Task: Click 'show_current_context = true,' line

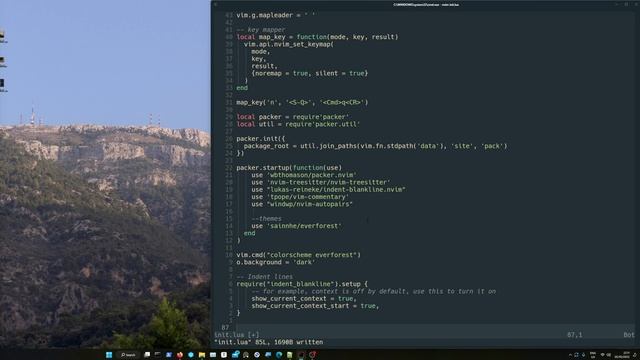Action: pos(304,298)
